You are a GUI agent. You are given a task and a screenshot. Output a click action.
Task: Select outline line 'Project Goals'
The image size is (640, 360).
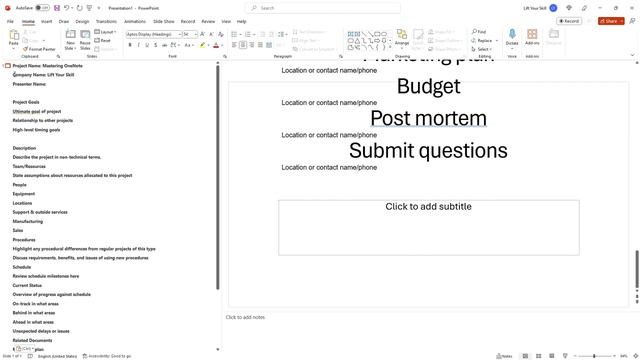(x=26, y=102)
